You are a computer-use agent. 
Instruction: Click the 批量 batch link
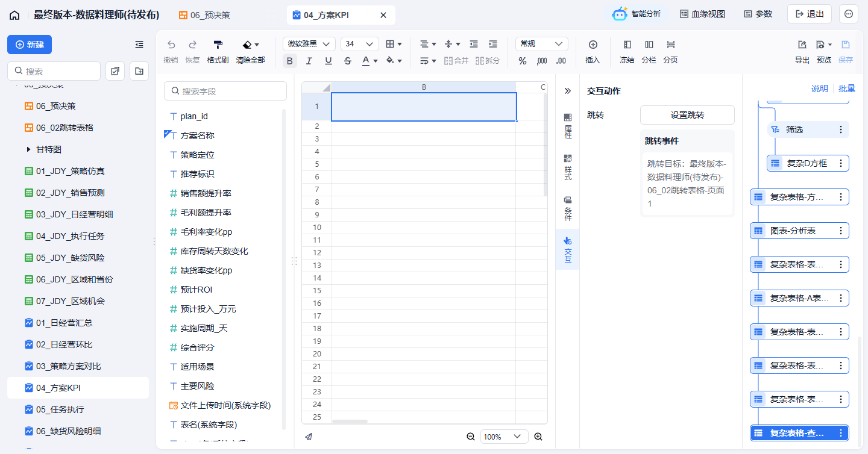tap(847, 89)
